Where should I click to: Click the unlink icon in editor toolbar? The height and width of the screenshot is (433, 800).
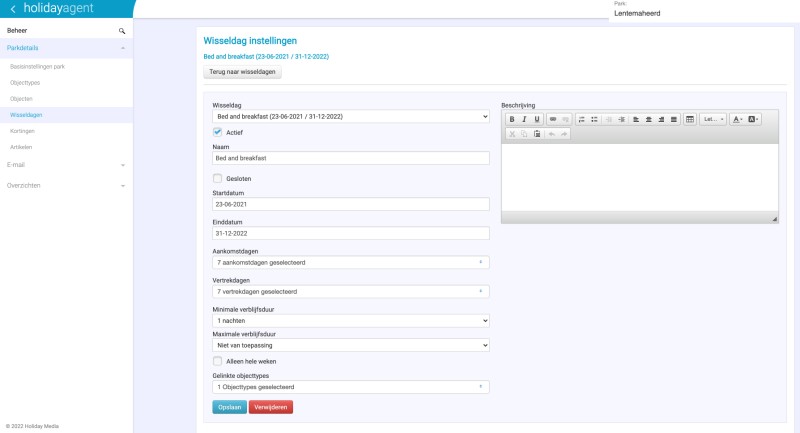click(x=565, y=119)
